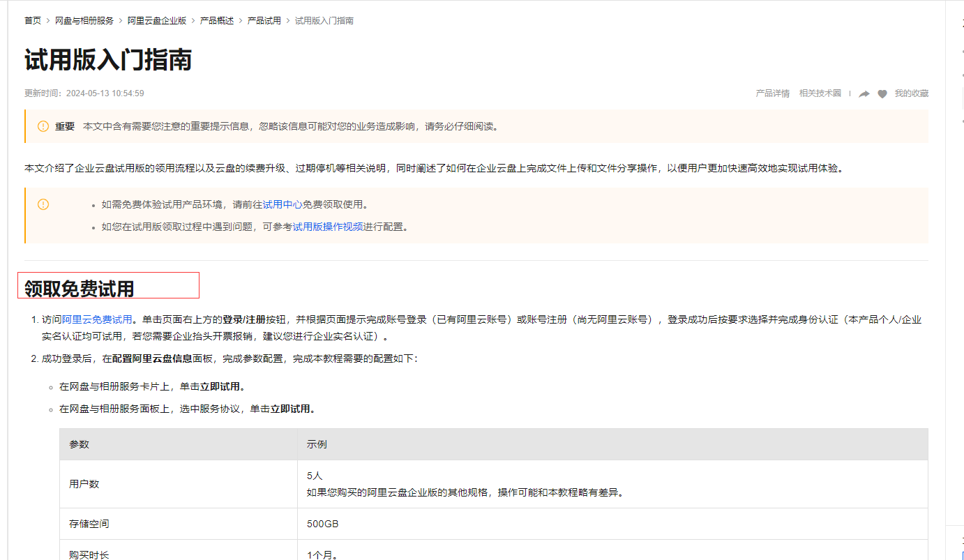The width and height of the screenshot is (964, 560).
Task: Open the 相关技术圈 link
Action: pos(820,93)
